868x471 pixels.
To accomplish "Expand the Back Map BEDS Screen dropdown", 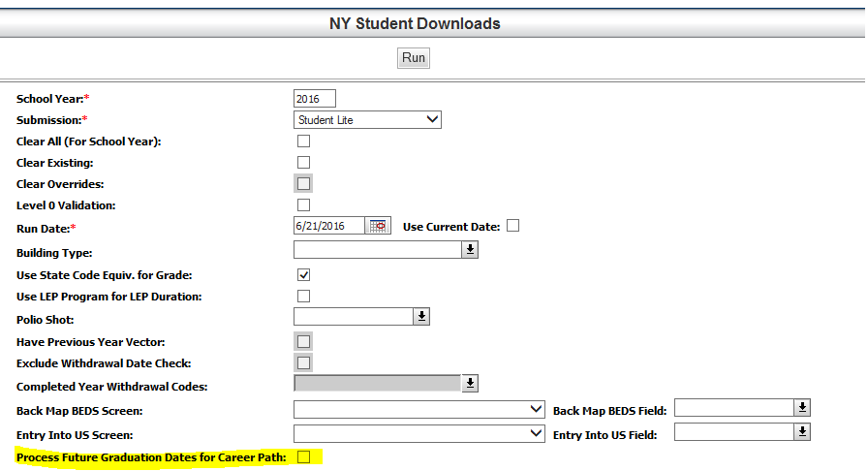I will pyautogui.click(x=418, y=409).
